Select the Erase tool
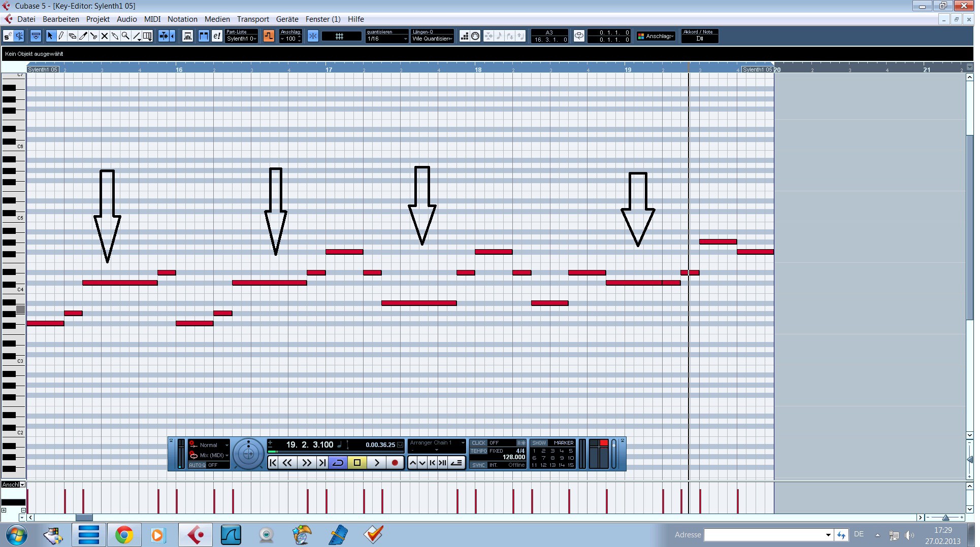Viewport: 980px width, 547px height. 72,36
